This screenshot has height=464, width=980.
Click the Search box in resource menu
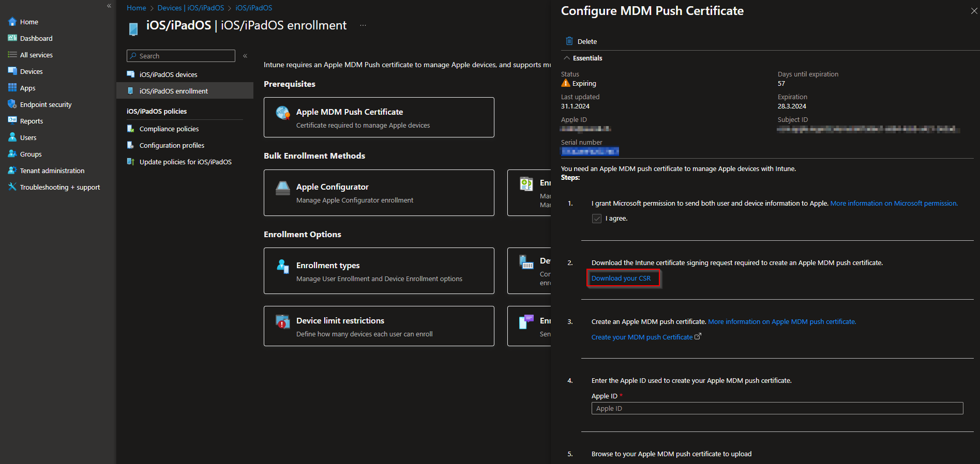coord(181,56)
